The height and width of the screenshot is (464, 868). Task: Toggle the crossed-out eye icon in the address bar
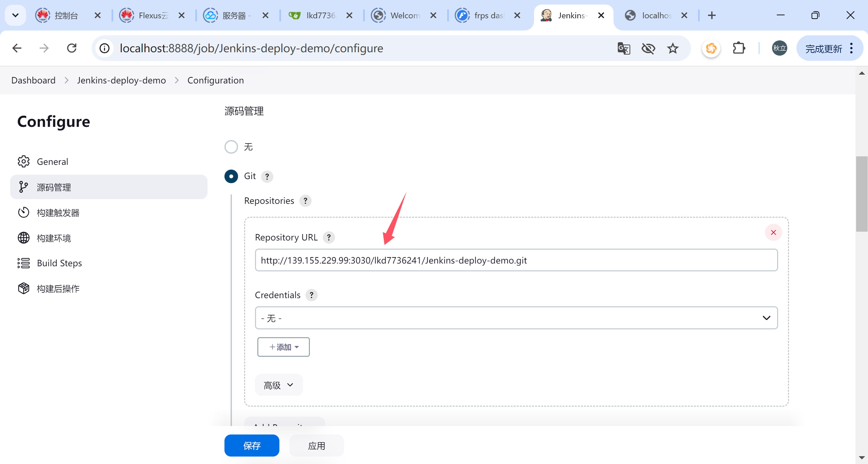pyautogui.click(x=648, y=49)
